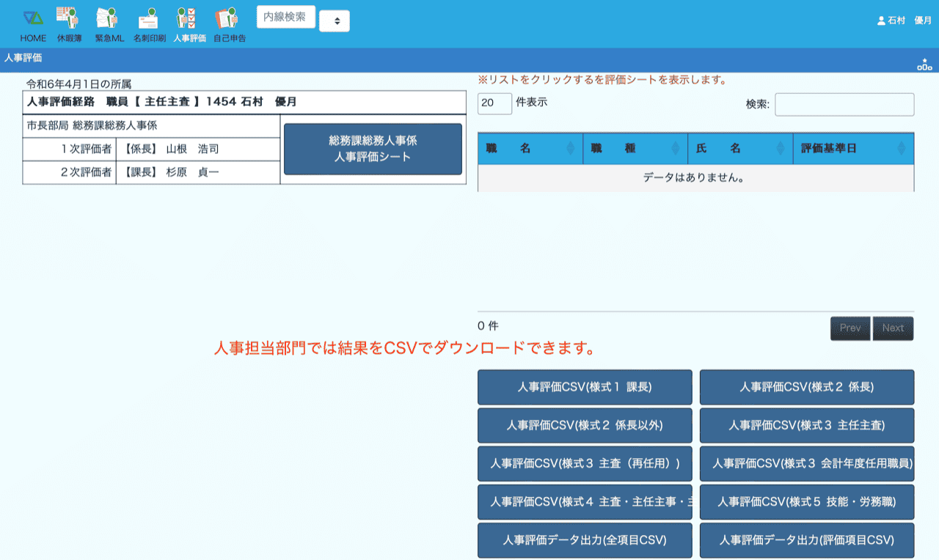Click the 件表示 number of rows field
Viewport: 939px width, 560px height.
coord(494,103)
